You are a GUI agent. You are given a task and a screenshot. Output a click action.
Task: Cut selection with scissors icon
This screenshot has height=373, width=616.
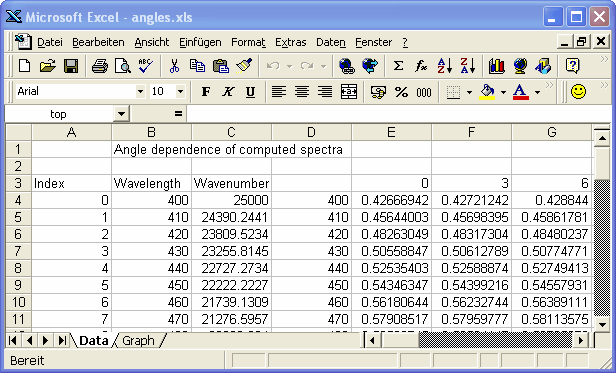174,66
